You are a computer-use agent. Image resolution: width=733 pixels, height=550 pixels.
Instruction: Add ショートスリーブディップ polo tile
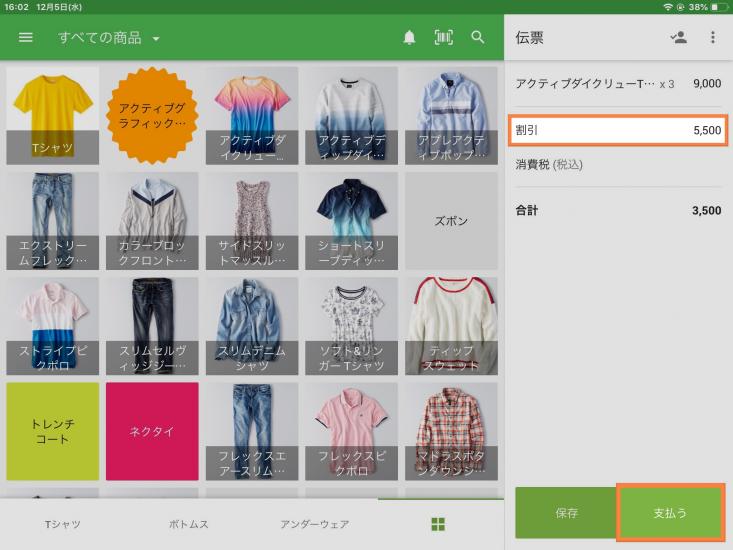[351, 221]
